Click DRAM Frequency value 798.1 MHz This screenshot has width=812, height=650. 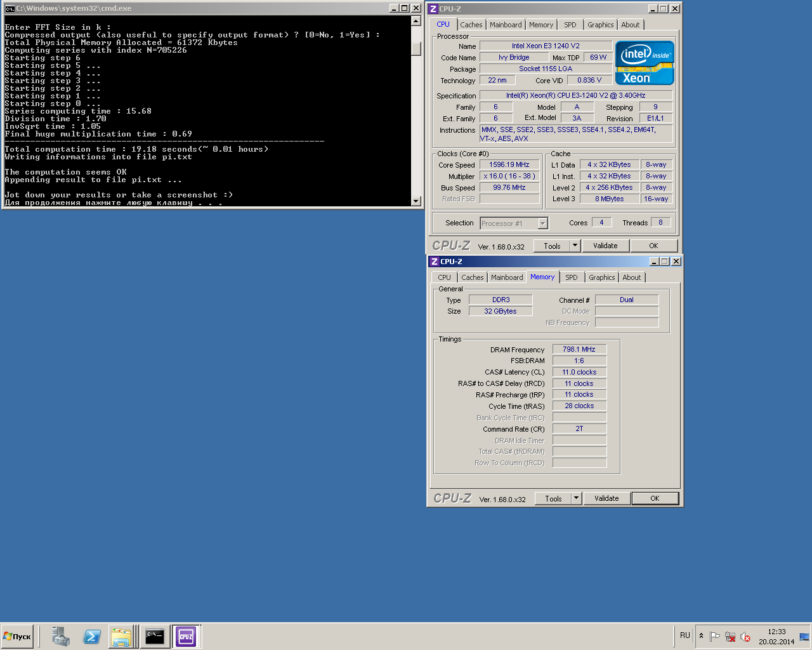579,349
